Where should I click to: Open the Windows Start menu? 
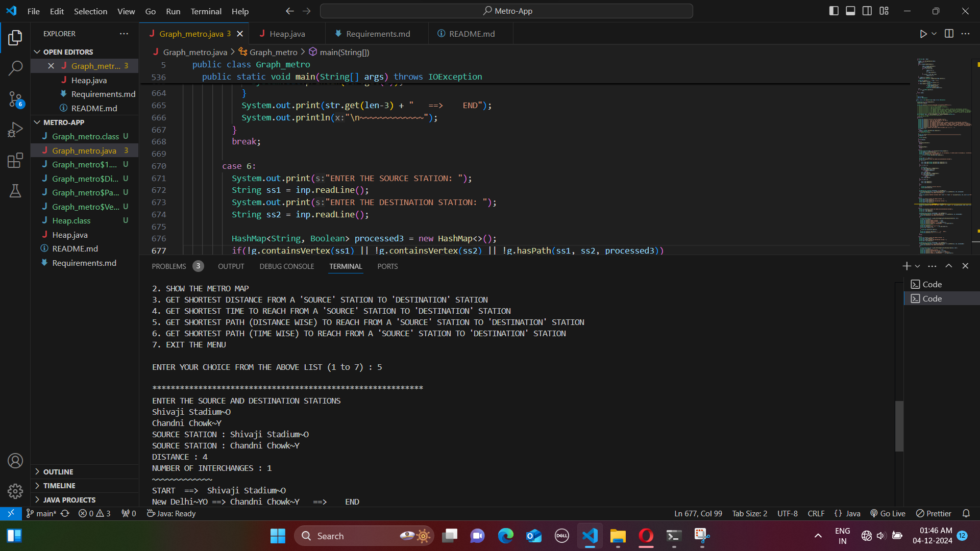coord(278,536)
